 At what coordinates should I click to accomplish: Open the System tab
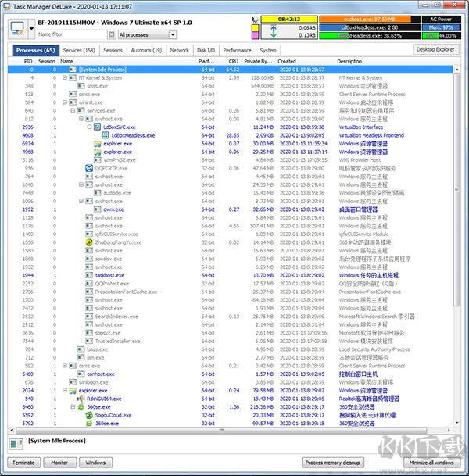point(268,50)
